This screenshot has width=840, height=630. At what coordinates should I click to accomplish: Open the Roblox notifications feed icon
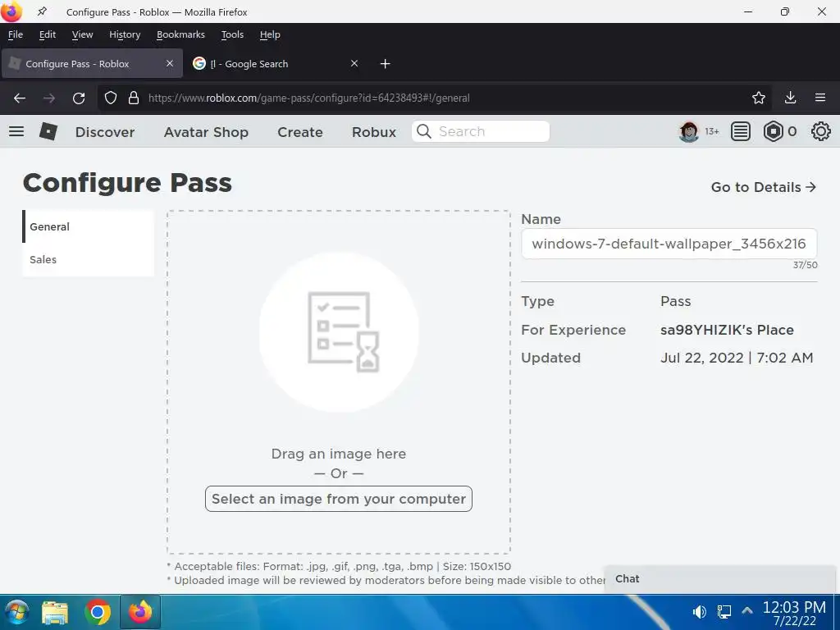click(741, 131)
